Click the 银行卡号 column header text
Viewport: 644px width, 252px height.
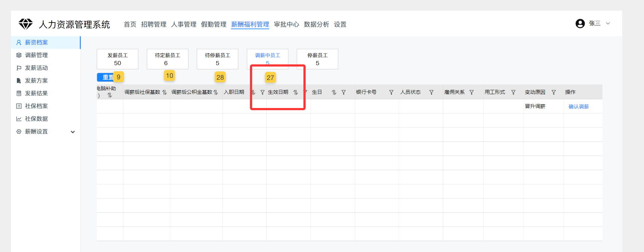click(x=366, y=92)
